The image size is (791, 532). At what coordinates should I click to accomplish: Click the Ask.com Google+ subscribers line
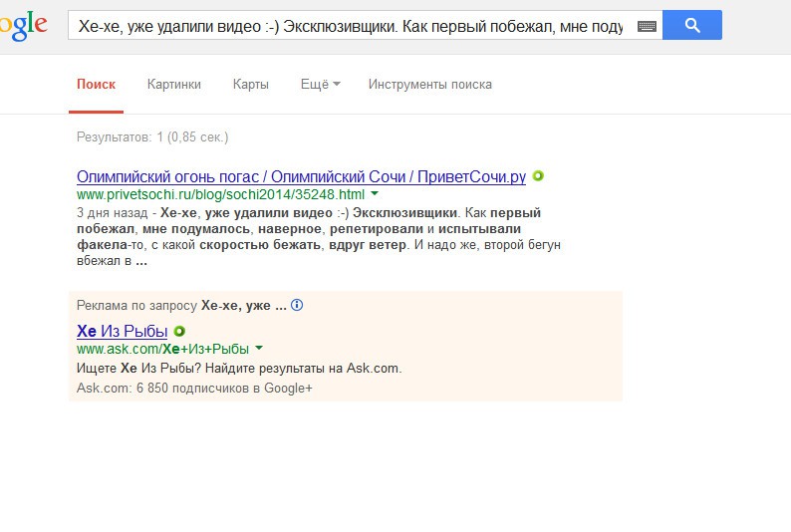[194, 388]
